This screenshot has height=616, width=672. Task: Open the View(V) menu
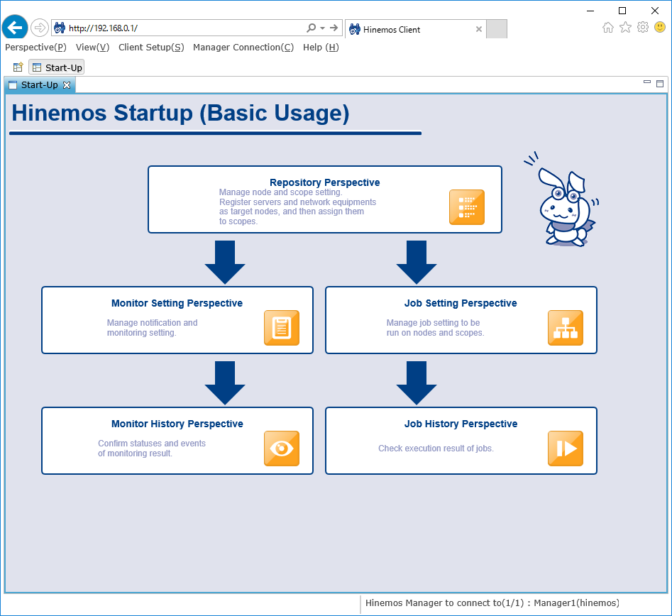(92, 47)
